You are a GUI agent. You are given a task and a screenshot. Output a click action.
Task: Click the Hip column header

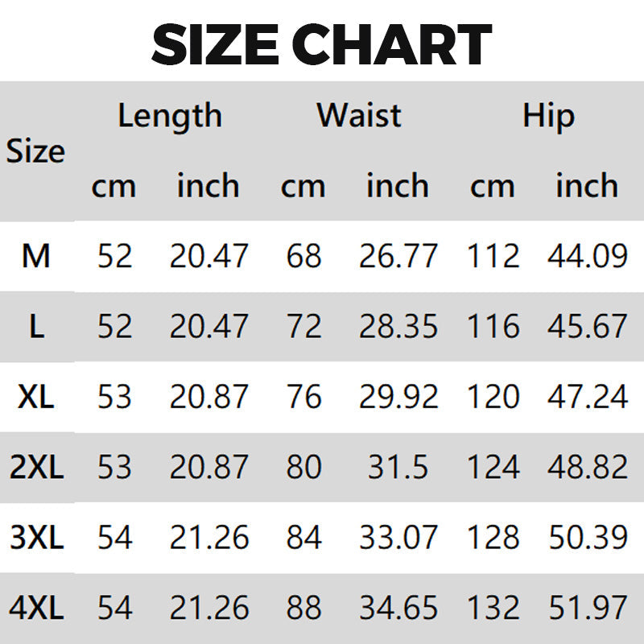click(x=548, y=115)
